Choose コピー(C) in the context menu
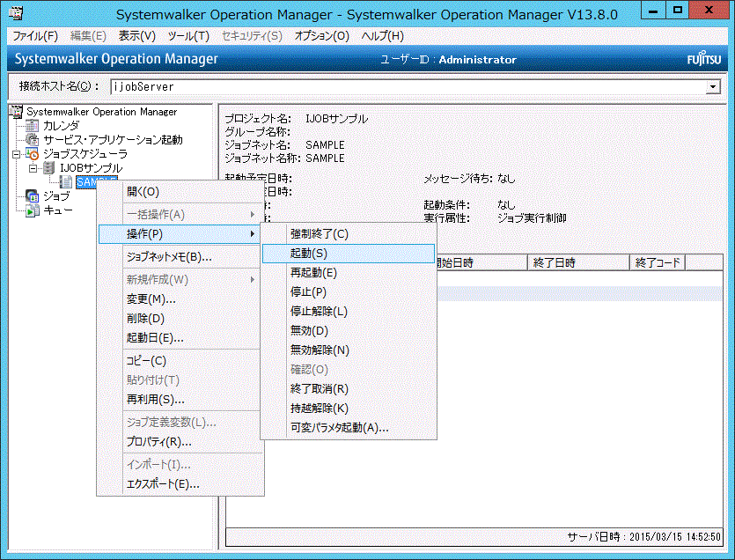 (180, 361)
